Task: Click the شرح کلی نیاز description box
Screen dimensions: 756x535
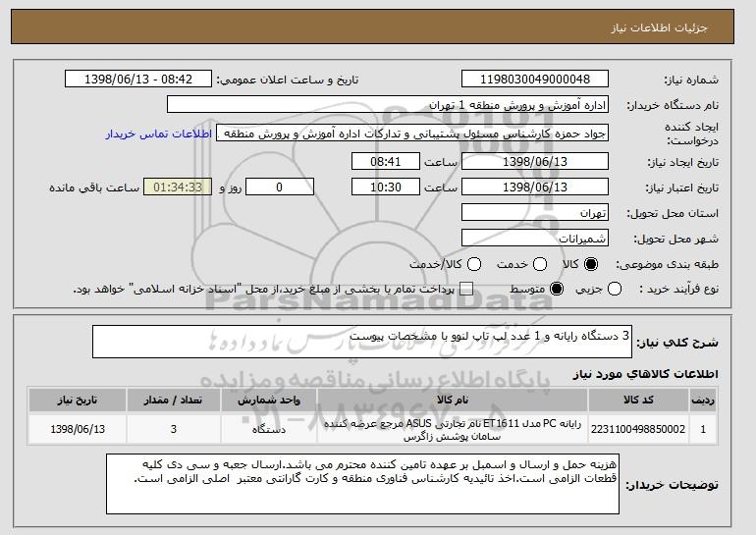Action: coord(362,342)
